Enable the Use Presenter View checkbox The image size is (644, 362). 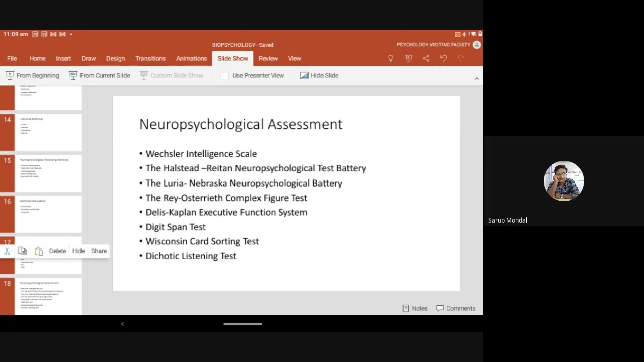pos(225,75)
